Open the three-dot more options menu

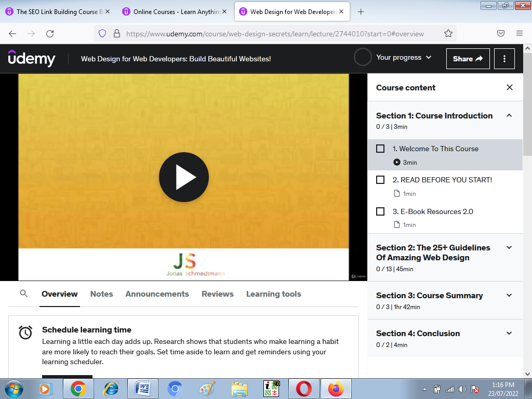504,59
